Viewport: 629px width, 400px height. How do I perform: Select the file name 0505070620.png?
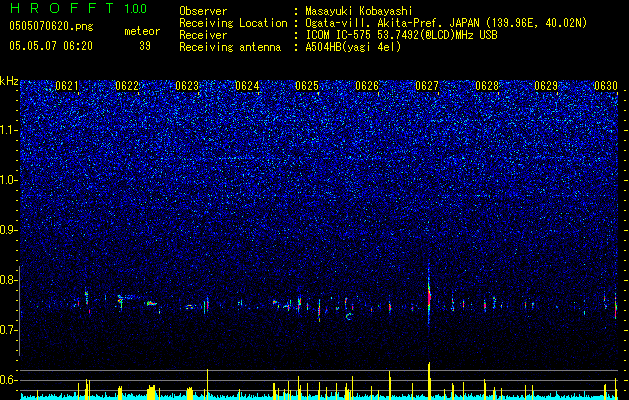tap(51, 26)
